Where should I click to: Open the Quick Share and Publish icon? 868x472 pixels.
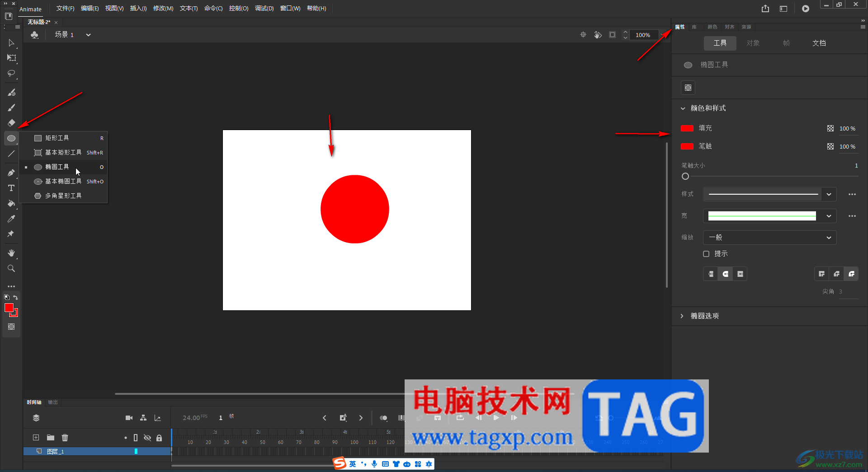[765, 9]
